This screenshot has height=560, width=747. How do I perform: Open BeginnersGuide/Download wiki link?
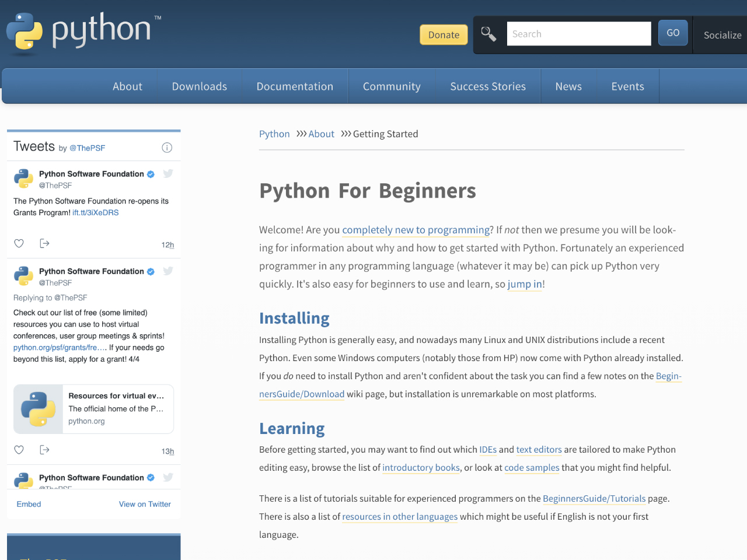[302, 394]
